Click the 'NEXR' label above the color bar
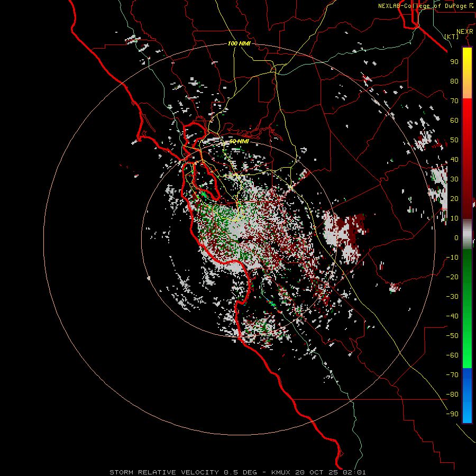 (465, 32)
